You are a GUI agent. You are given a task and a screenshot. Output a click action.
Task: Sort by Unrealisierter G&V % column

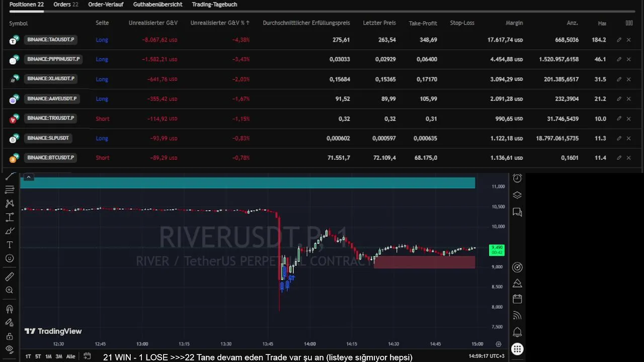(x=220, y=23)
